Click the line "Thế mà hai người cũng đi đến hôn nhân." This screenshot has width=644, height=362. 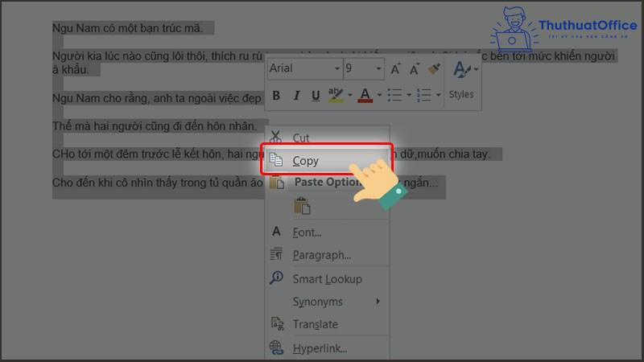[x=155, y=126]
